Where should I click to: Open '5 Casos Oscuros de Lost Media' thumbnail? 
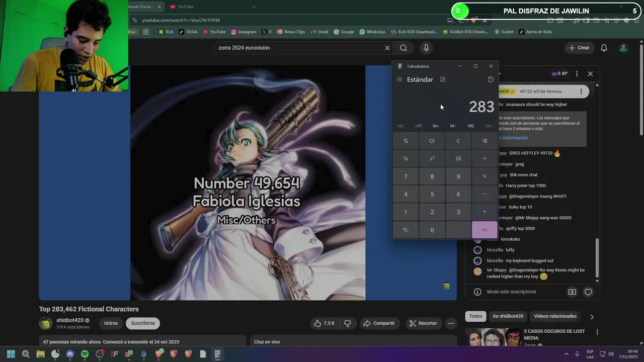click(492, 337)
